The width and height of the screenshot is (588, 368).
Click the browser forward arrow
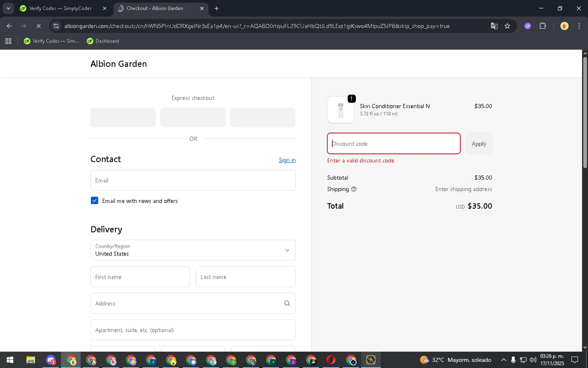[x=24, y=26]
